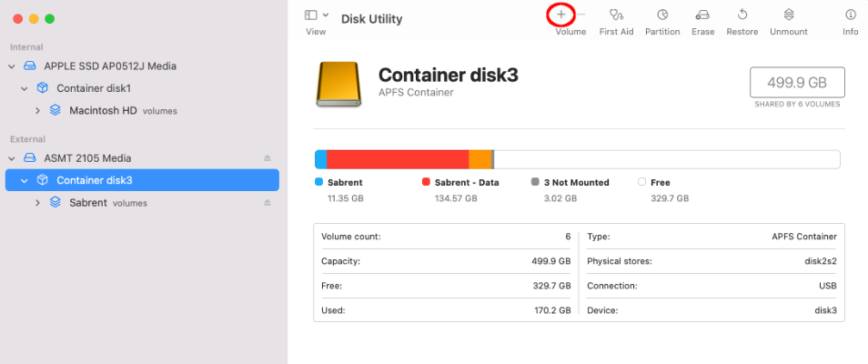Click the red Sabrent - Data usage segment
The image size is (868, 364).
coord(397,159)
